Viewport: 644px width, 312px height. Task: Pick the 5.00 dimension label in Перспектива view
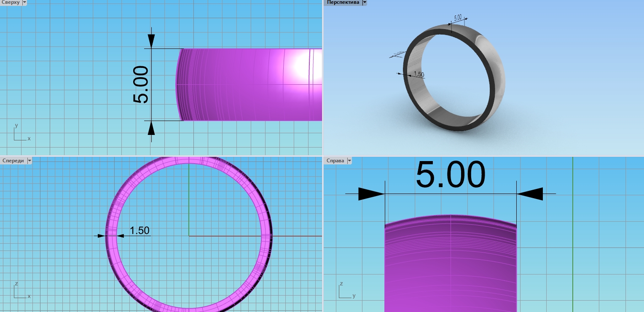pyautogui.click(x=458, y=18)
